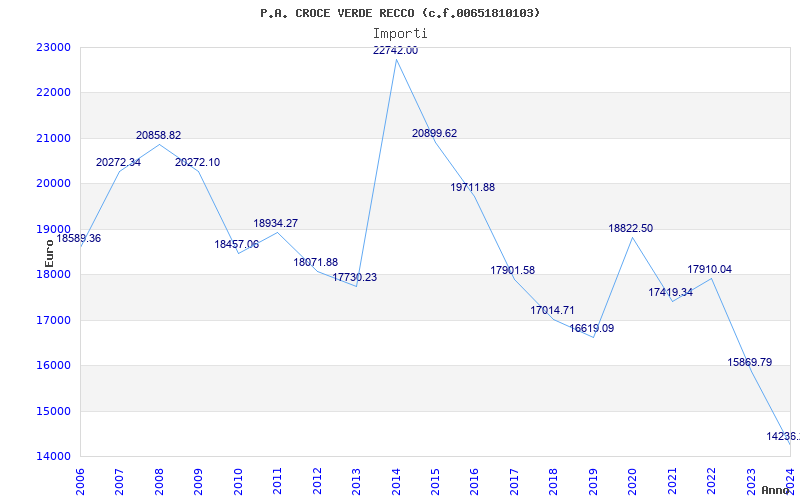Click the y-axis value 14000

click(54, 457)
